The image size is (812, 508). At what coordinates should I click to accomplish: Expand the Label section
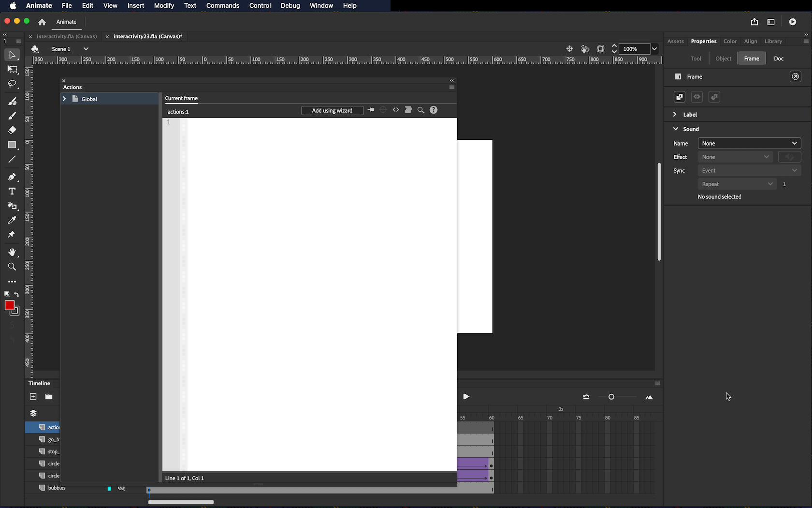(675, 115)
